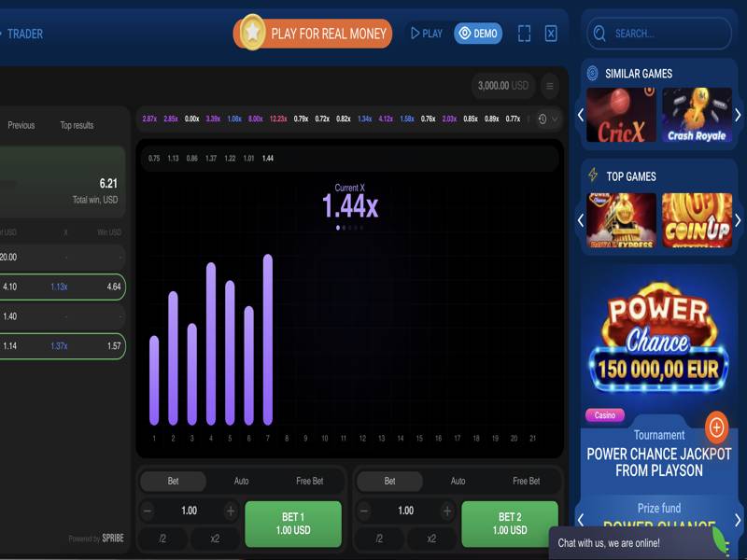Screen dimensions: 747x560
Task: Double the second bet with x2
Action: coord(431,539)
